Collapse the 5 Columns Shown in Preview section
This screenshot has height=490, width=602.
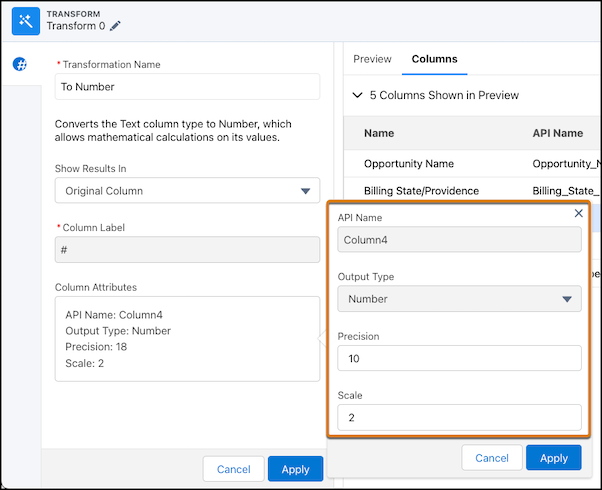tap(359, 96)
